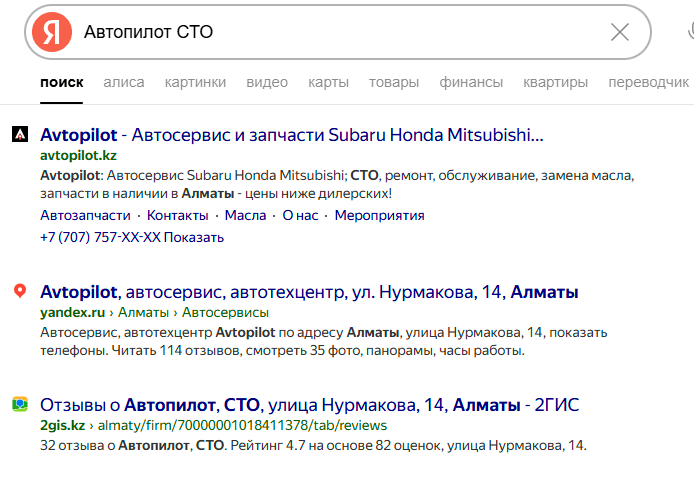The height and width of the screenshot is (479, 694).
Task: Click the 2GIS favicon icon
Action: tap(19, 405)
